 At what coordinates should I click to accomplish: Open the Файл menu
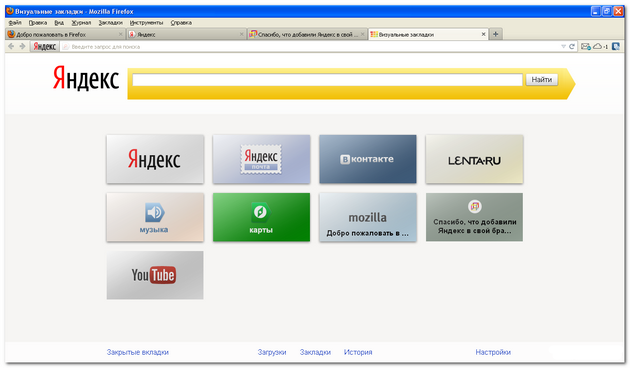(15, 23)
